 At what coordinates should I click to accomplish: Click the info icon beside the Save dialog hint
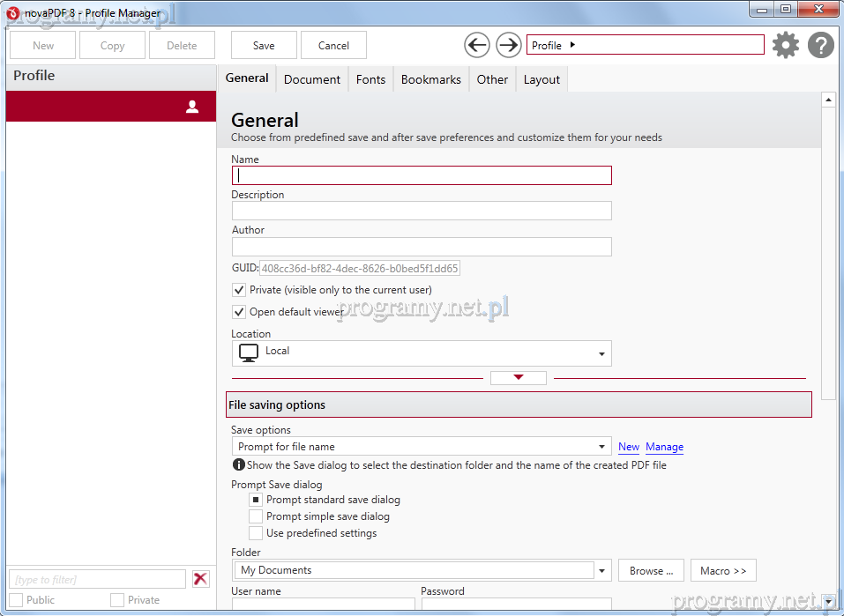pyautogui.click(x=238, y=464)
